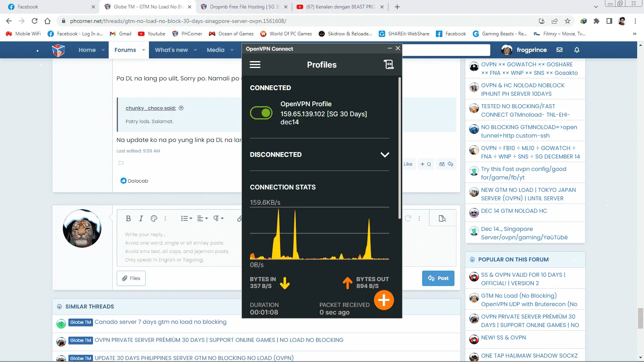Click the +Q multi-quote button
This screenshot has height=362, width=644.
click(x=425, y=164)
